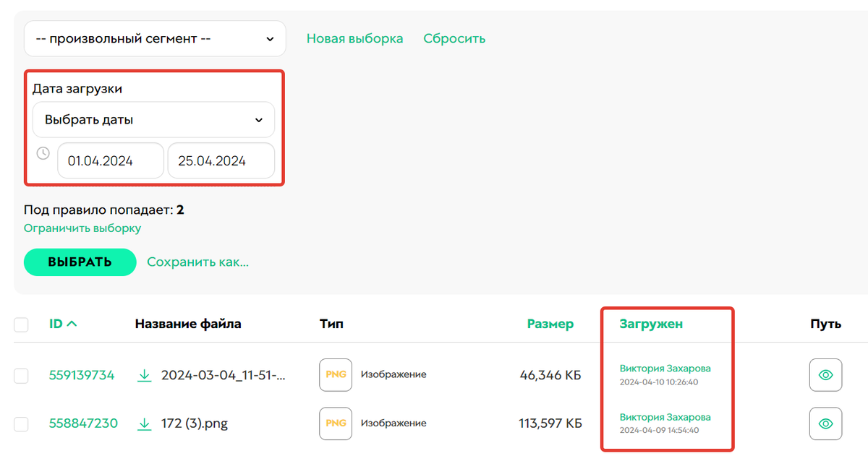Click the Тип column header

(331, 324)
